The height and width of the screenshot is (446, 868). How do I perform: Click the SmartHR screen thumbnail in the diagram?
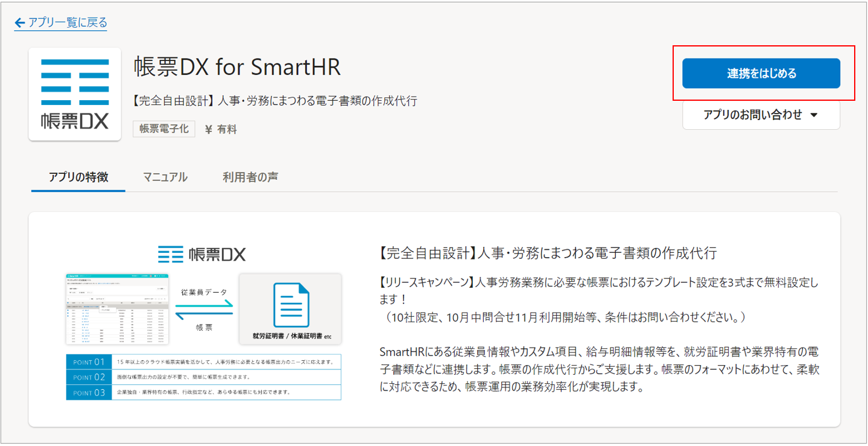point(117,309)
